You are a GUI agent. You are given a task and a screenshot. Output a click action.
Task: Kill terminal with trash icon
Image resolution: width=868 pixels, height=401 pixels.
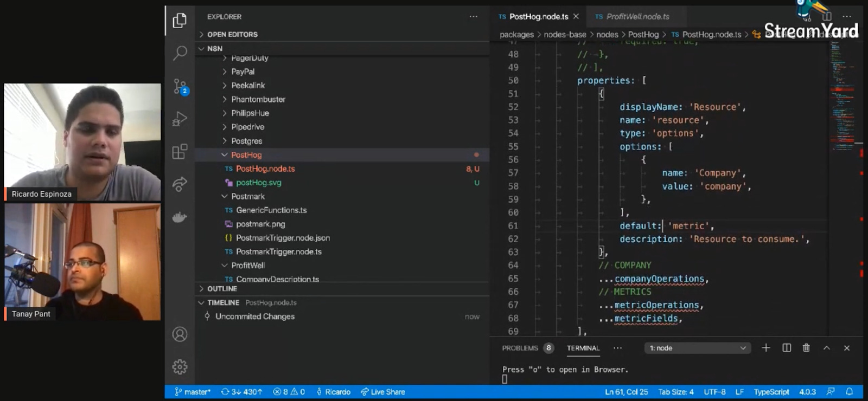click(x=807, y=348)
